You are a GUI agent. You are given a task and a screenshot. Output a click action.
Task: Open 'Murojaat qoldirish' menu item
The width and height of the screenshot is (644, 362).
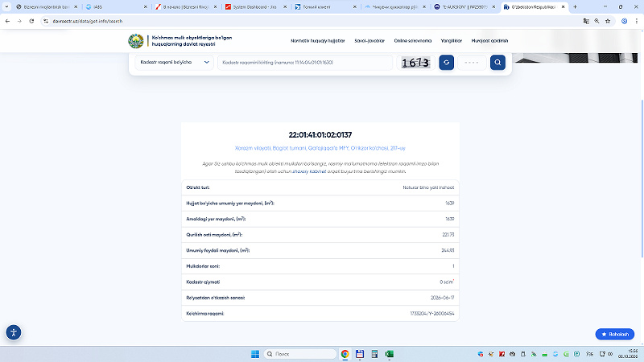point(489,41)
